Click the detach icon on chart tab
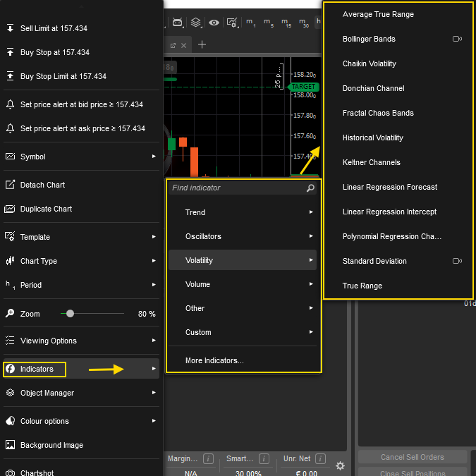The image size is (476, 476). pyautogui.click(x=173, y=45)
